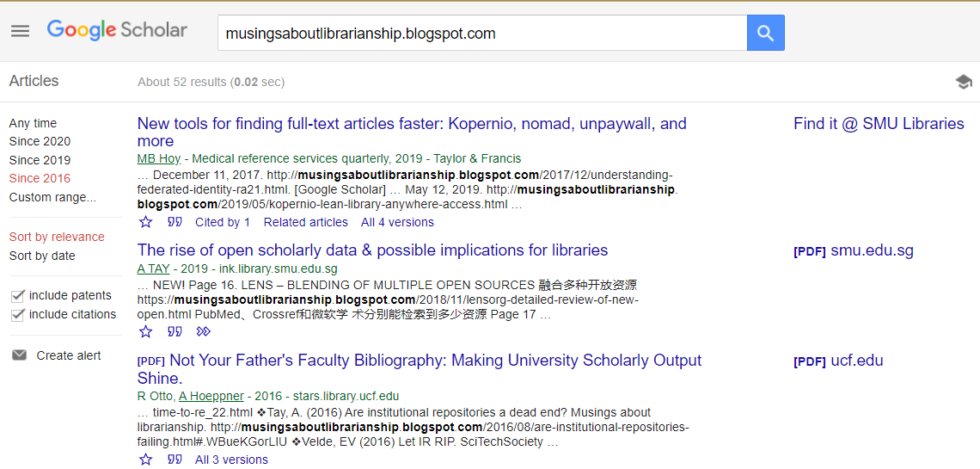Open Find it @ SMU Libraries link
Image resolution: width=980 pixels, height=469 pixels.
tap(879, 123)
